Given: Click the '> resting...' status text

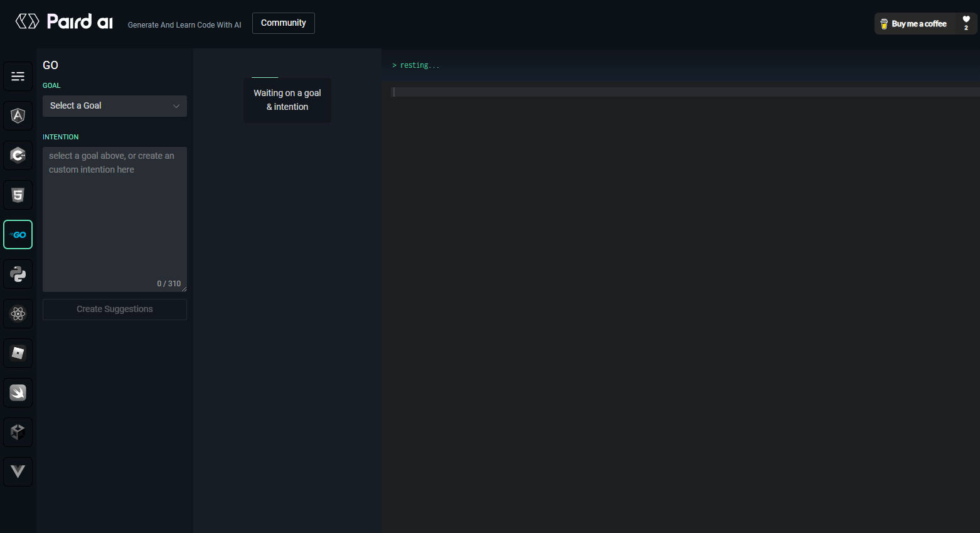Looking at the screenshot, I should pyautogui.click(x=416, y=65).
